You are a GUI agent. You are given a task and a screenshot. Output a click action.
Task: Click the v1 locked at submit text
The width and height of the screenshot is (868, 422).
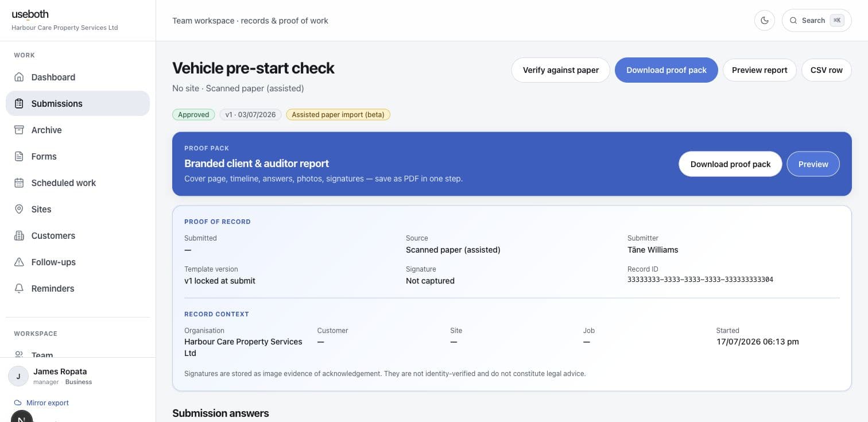[220, 281]
